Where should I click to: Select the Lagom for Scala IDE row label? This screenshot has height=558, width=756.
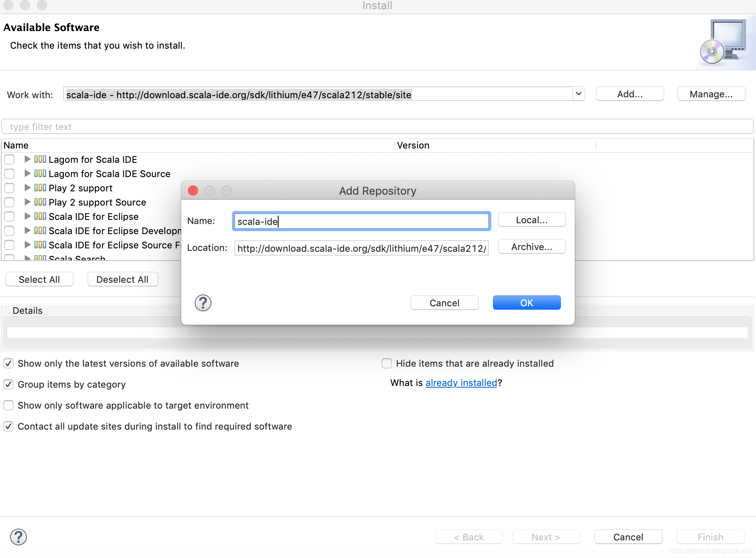pos(93,159)
